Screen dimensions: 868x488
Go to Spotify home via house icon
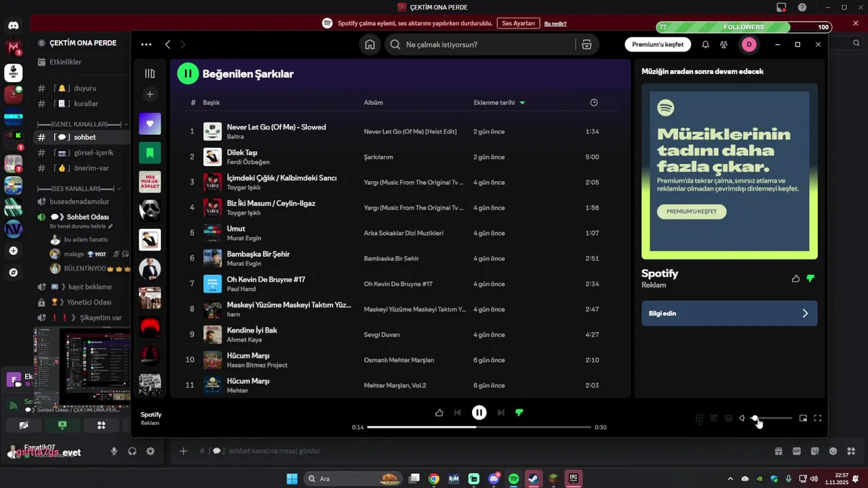(x=370, y=45)
